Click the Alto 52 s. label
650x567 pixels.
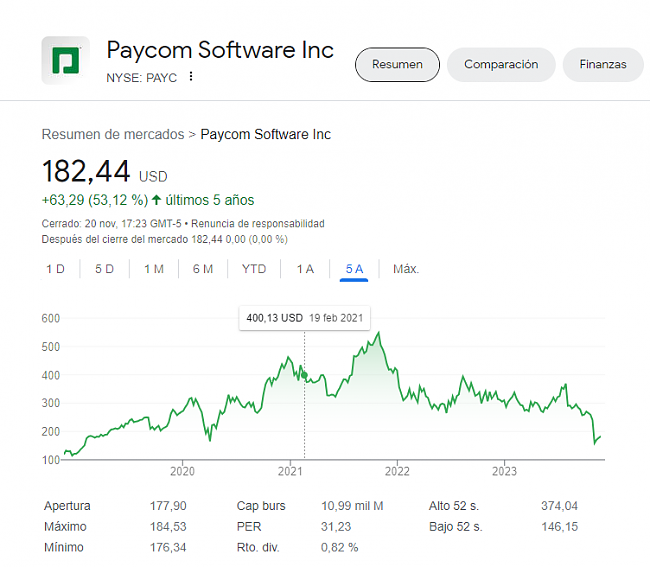pos(454,506)
